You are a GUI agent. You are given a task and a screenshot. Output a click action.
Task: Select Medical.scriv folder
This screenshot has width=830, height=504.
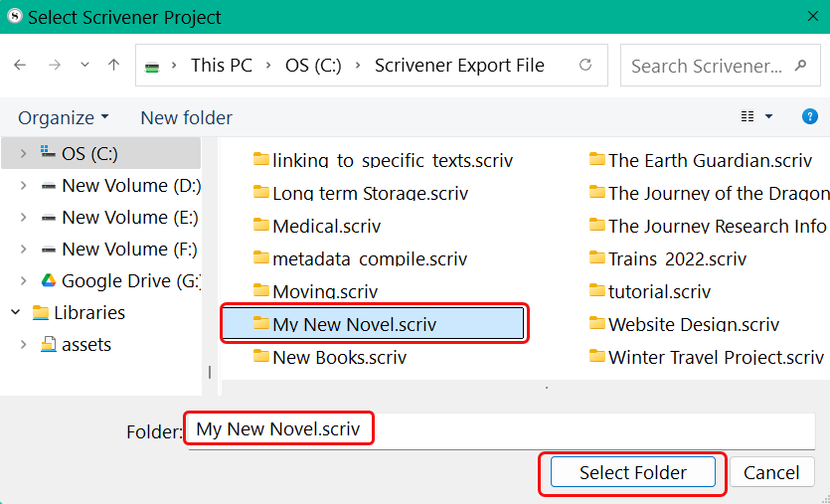317,226
